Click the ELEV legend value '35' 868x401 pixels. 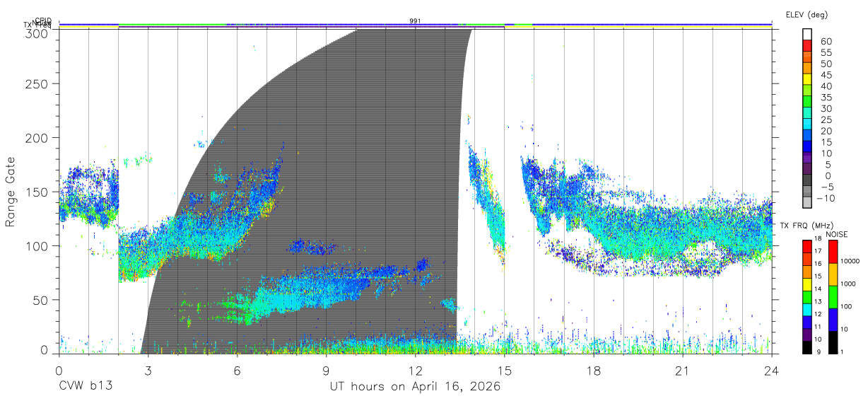[x=826, y=98]
